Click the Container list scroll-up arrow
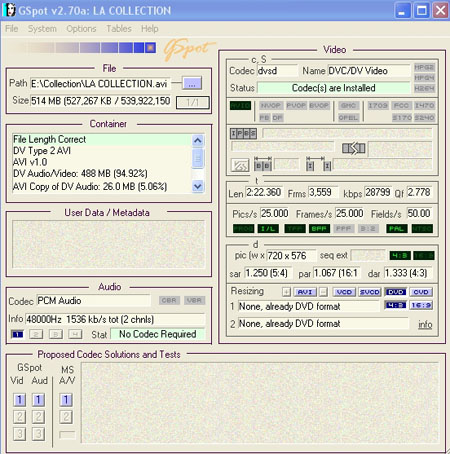The width and height of the screenshot is (450, 454). coord(198,140)
